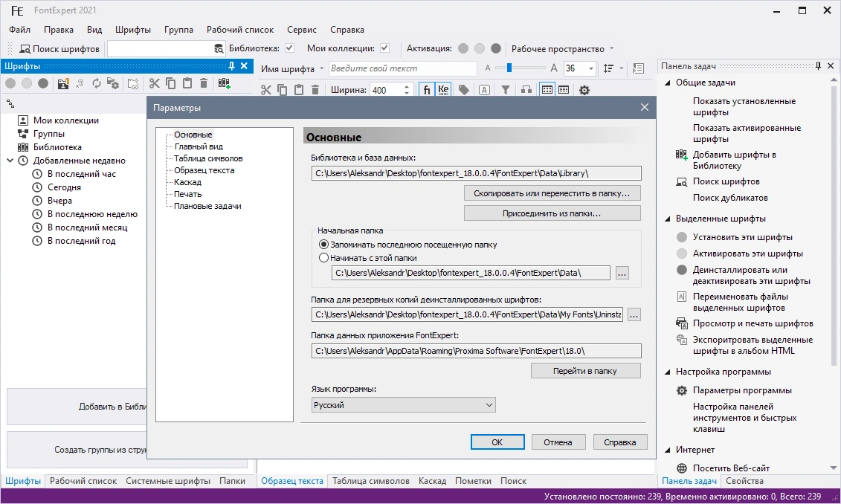Collapse the Общие задачи section
841x504 pixels.
click(668, 83)
